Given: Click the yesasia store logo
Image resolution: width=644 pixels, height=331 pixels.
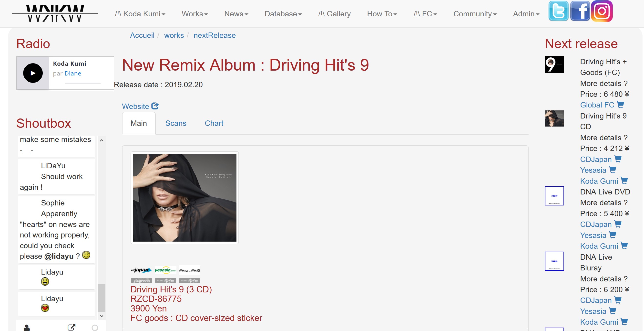Looking at the screenshot, I should click(x=165, y=270).
